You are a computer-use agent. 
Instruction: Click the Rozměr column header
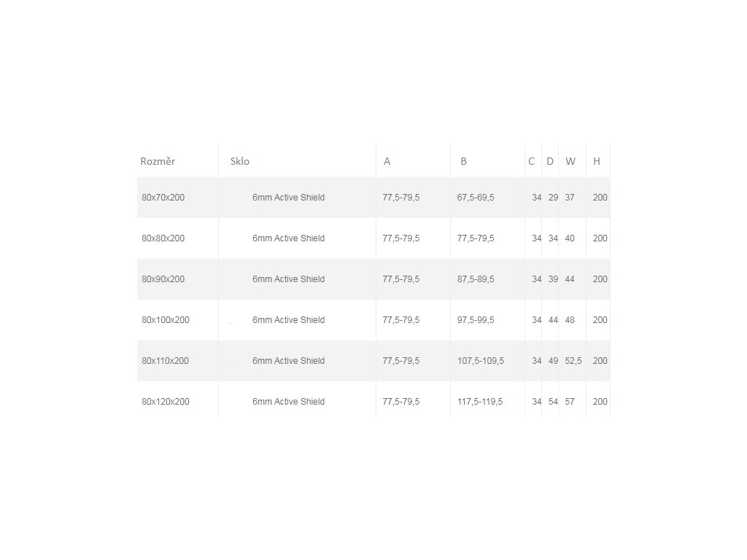[158, 161]
